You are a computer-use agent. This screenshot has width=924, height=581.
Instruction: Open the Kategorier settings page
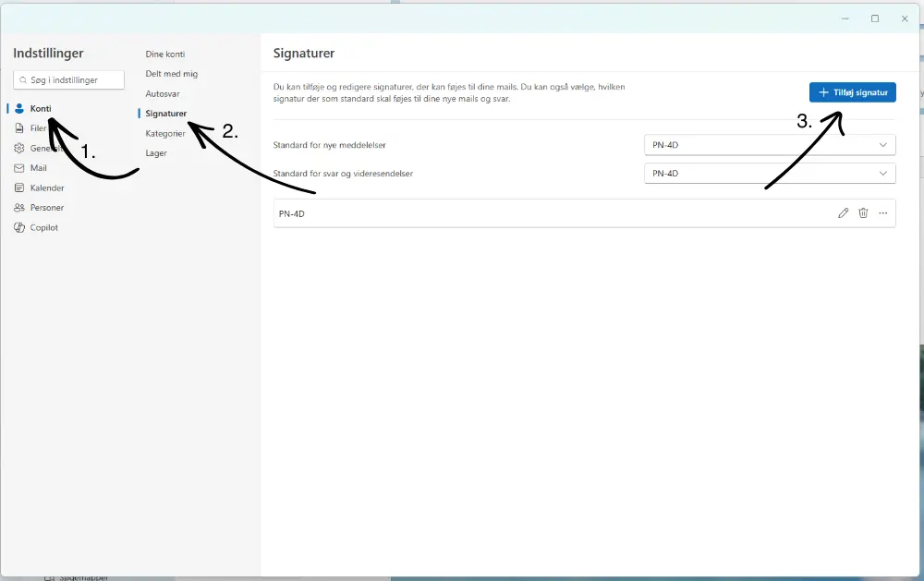coord(165,133)
